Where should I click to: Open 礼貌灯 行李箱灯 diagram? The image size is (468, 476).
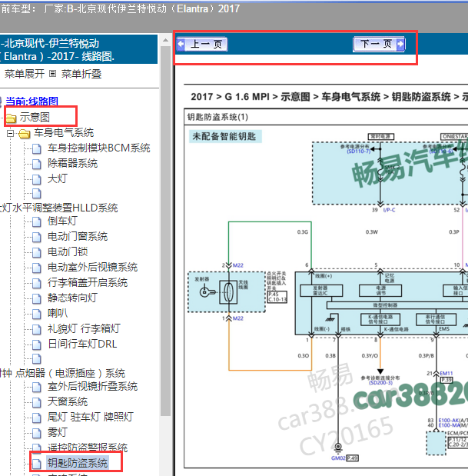point(84,328)
